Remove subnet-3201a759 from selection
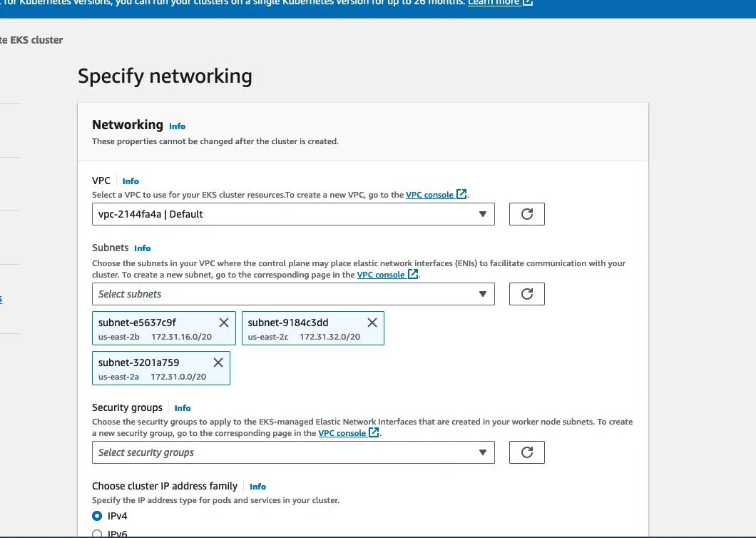The image size is (756, 538). tap(218, 362)
